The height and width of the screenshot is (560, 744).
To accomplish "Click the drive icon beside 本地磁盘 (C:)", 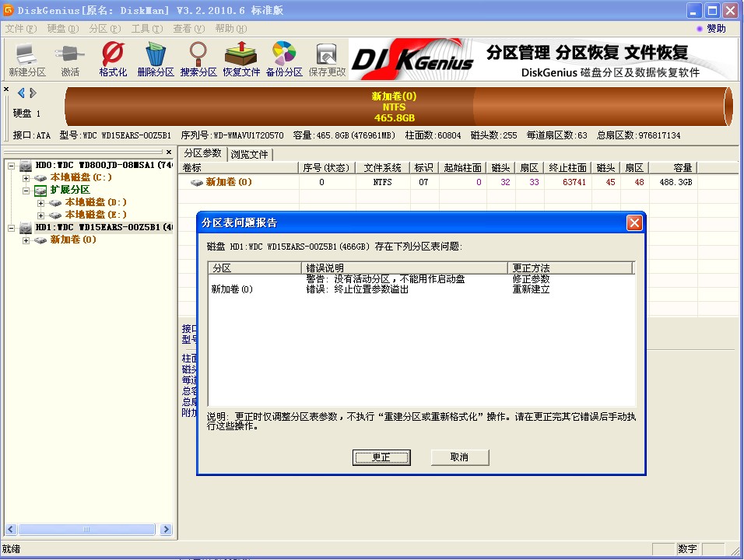I will 40,178.
